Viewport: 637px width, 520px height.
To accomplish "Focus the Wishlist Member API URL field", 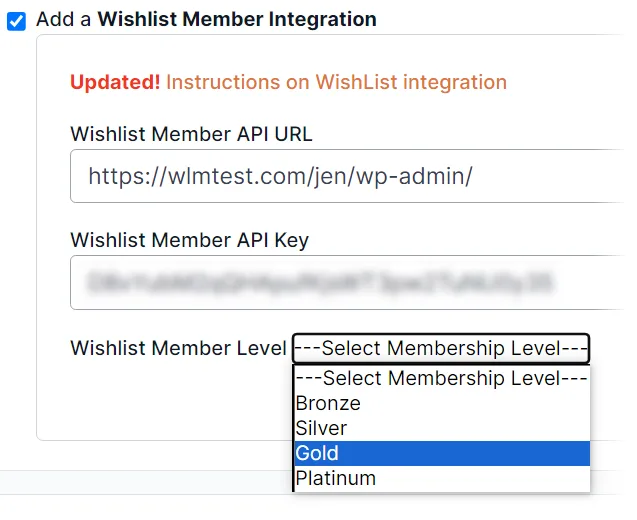I will (350, 177).
